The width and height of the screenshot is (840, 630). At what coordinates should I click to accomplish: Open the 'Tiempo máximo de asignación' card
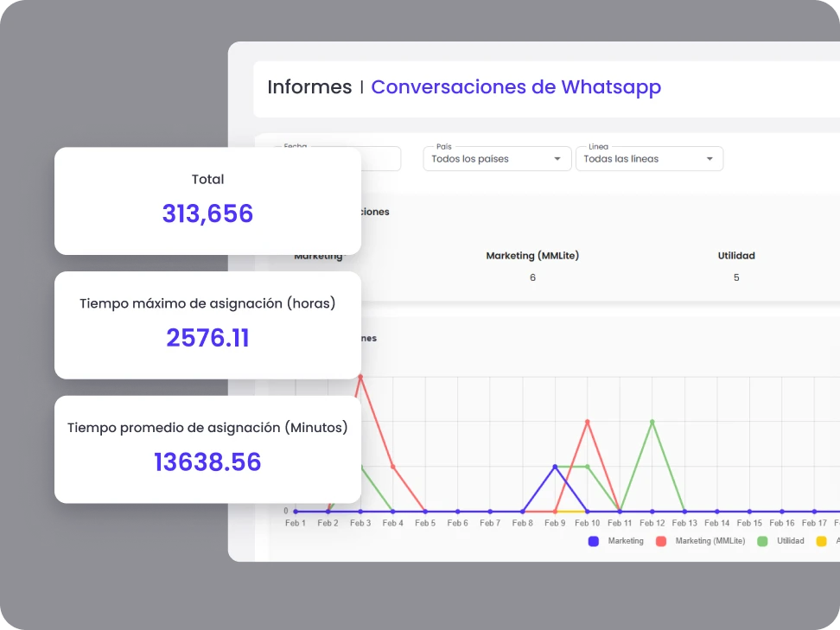pos(207,325)
